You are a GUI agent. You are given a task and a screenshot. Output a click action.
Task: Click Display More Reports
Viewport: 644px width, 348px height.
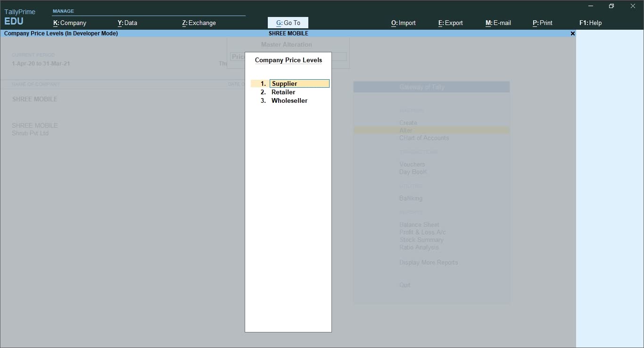[x=429, y=262]
